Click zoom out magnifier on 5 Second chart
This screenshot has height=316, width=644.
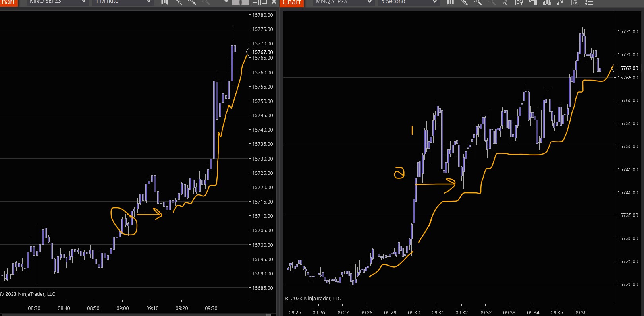(491, 2)
